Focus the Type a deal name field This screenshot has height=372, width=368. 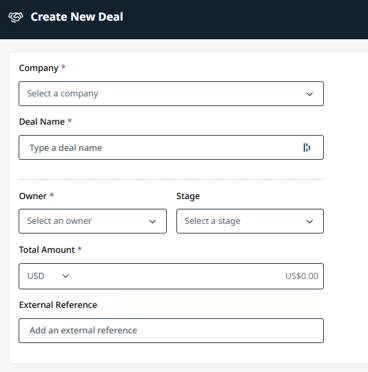[171, 147]
